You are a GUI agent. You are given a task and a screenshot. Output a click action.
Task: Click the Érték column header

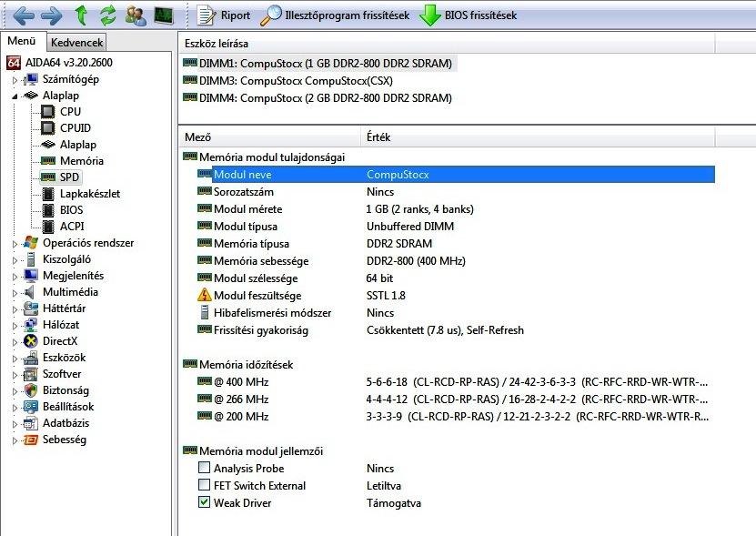point(538,137)
